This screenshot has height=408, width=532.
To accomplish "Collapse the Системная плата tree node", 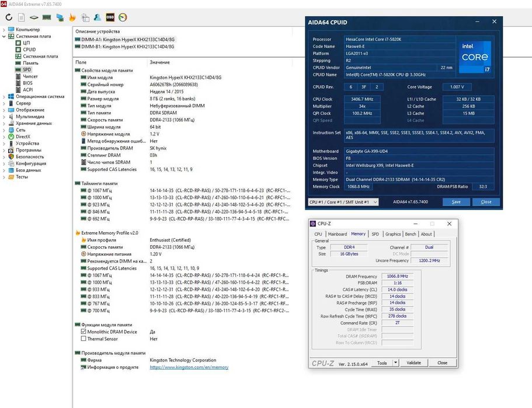I will click(x=4, y=36).
